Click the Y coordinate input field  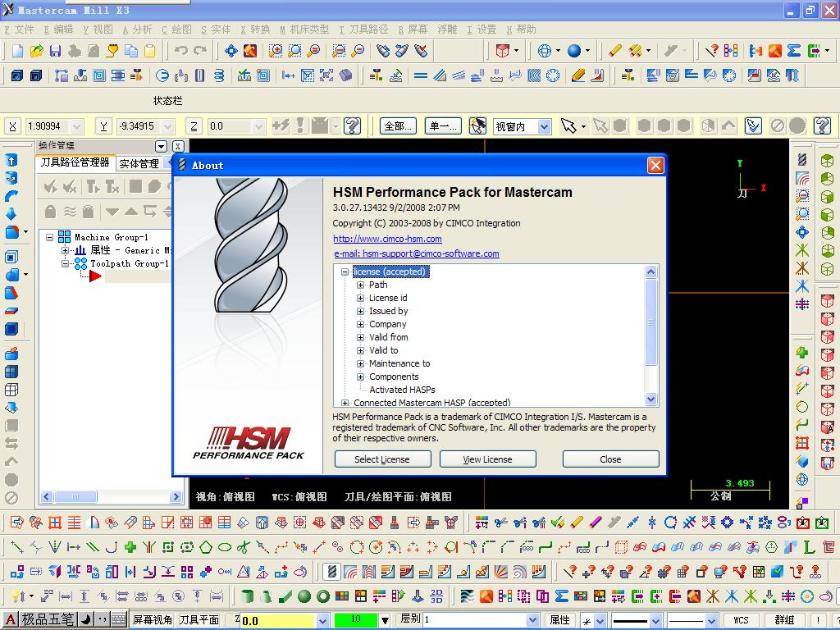coord(139,126)
